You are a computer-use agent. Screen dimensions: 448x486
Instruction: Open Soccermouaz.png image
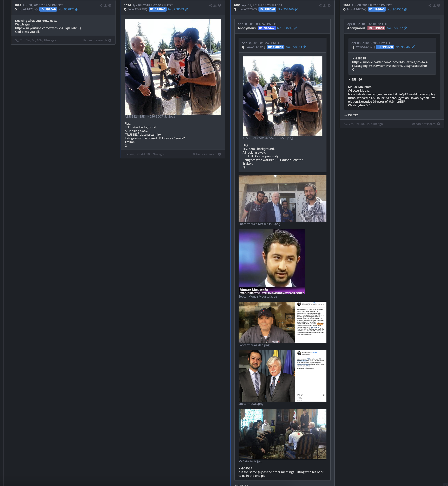coord(282,376)
